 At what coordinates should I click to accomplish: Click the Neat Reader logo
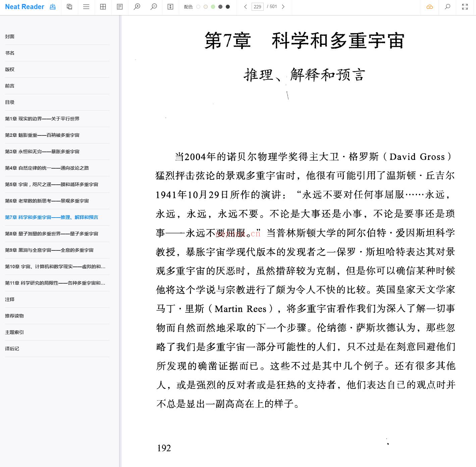(24, 7)
